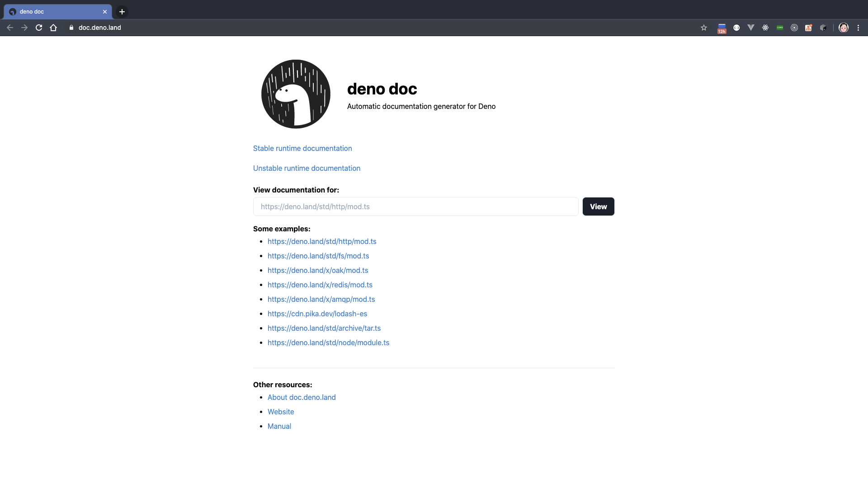The height and width of the screenshot is (488, 868).
Task: Click the Deno dinosaur logo
Action: click(296, 94)
